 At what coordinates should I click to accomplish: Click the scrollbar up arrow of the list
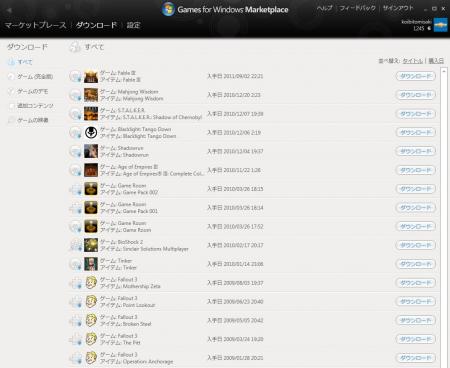(x=444, y=71)
